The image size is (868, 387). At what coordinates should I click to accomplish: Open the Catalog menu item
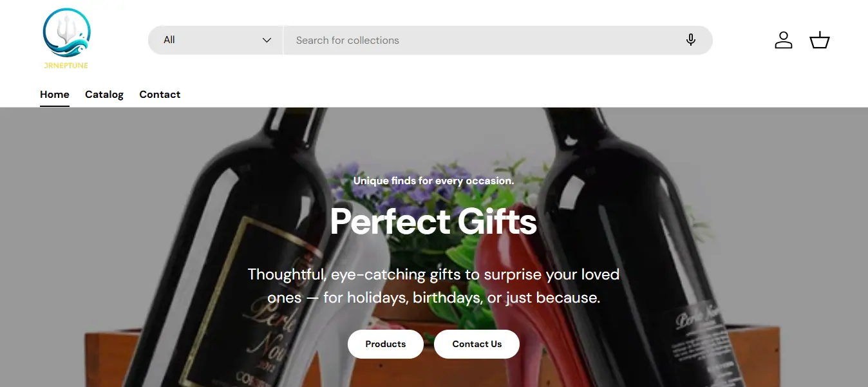tap(104, 94)
